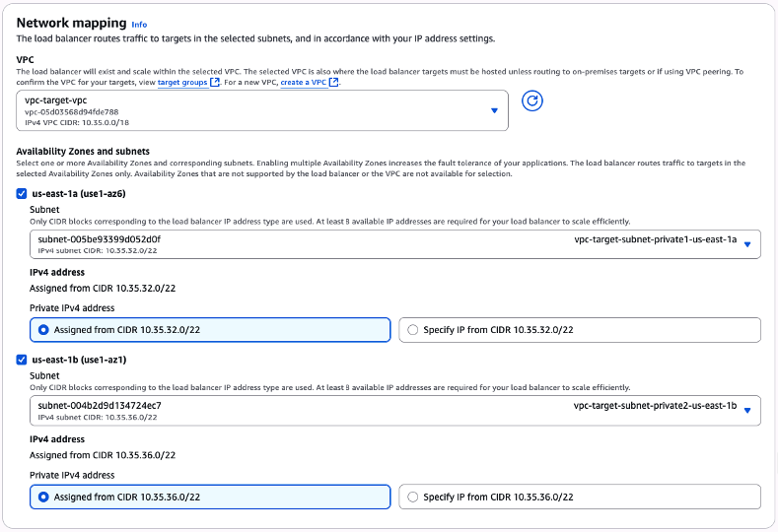
Task: Click the refresh VPC list icon
Action: tap(532, 101)
